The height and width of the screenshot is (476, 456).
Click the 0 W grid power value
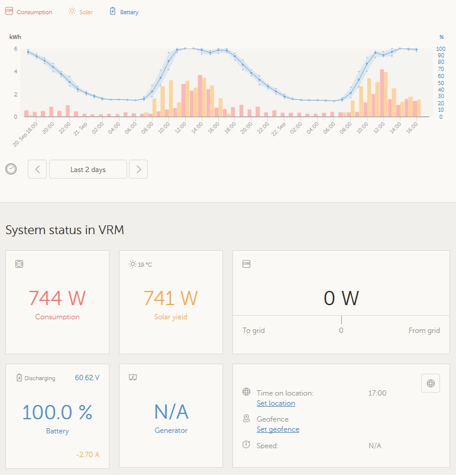341,298
